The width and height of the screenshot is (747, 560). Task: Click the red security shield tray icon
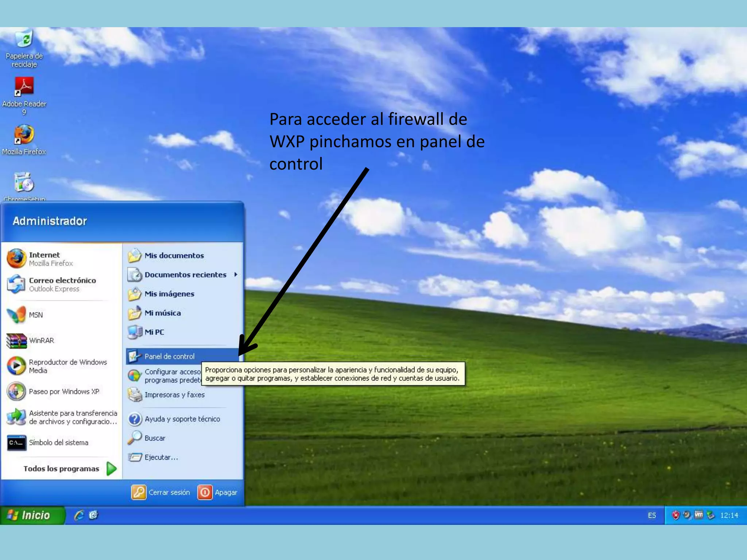click(x=676, y=515)
